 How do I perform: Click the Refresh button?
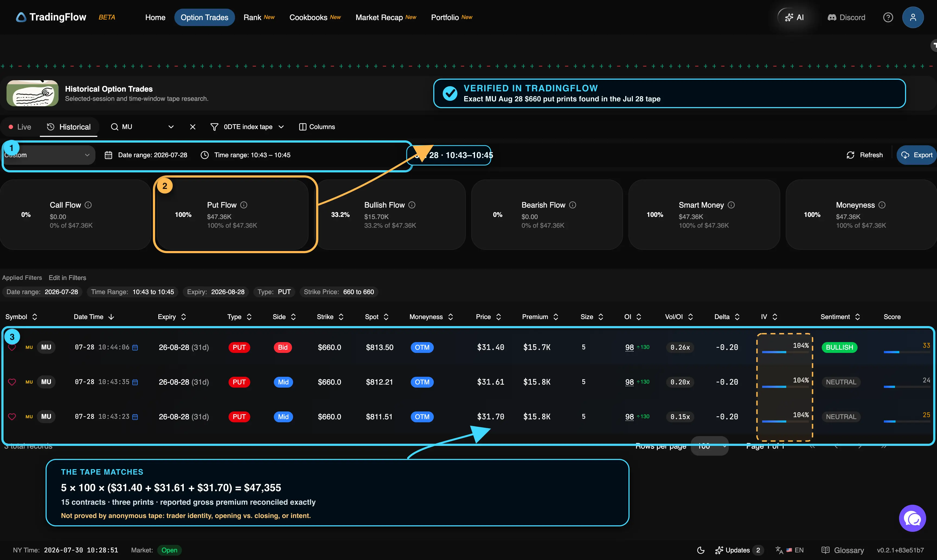coord(865,155)
